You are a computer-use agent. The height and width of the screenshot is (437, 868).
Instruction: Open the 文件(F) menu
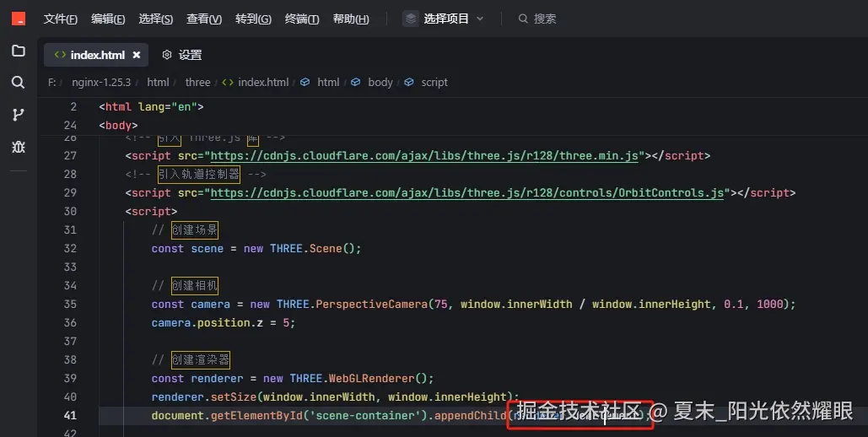pos(61,19)
